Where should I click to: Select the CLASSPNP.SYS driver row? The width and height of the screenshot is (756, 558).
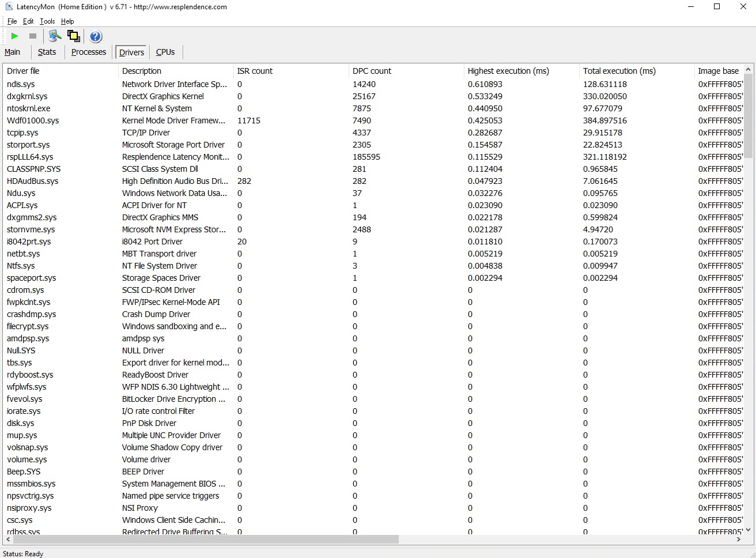(x=373, y=169)
